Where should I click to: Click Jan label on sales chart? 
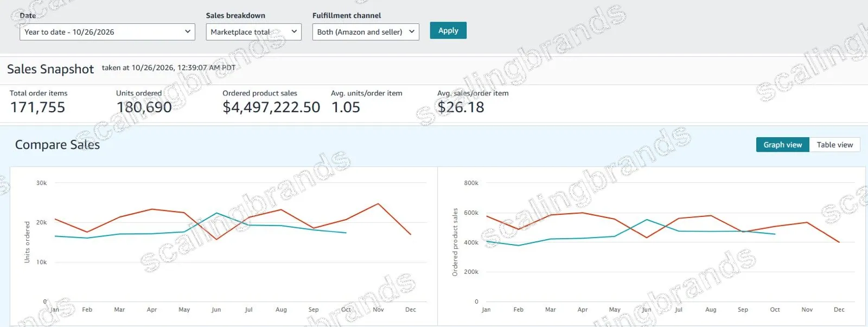click(x=486, y=310)
